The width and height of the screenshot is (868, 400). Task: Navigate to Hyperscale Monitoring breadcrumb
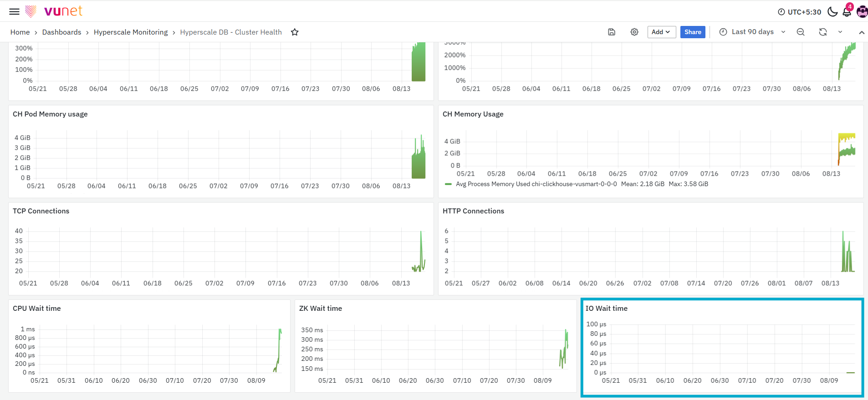(x=131, y=32)
